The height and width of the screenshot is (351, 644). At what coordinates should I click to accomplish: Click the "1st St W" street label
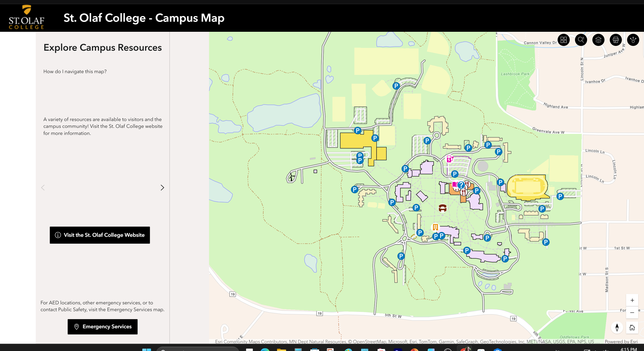tap(622, 248)
